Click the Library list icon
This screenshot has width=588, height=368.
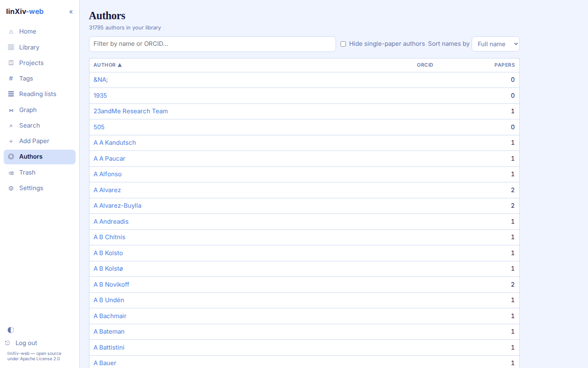click(x=11, y=47)
